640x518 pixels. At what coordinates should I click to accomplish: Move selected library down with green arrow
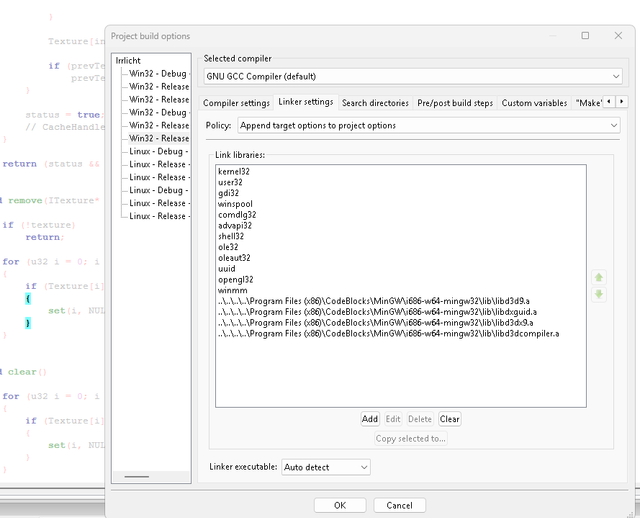coord(599,294)
